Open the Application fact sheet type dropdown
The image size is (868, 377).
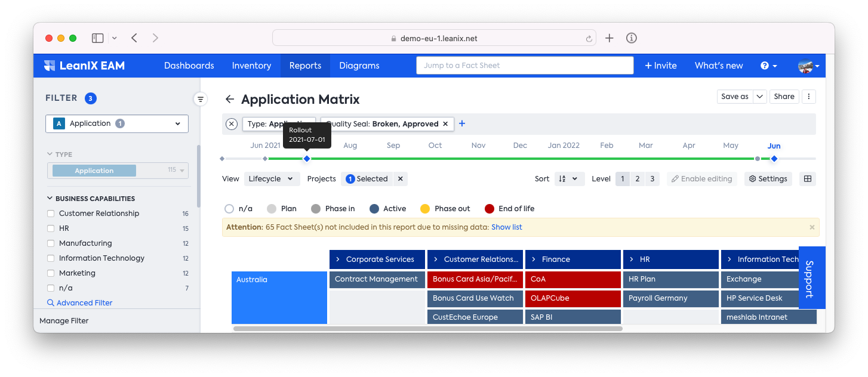117,123
